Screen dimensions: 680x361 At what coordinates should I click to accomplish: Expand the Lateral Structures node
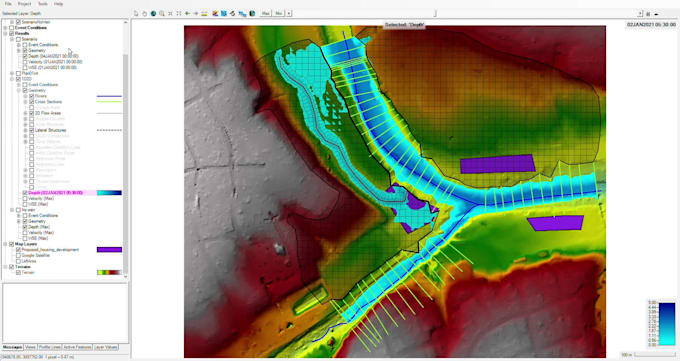tap(26, 130)
